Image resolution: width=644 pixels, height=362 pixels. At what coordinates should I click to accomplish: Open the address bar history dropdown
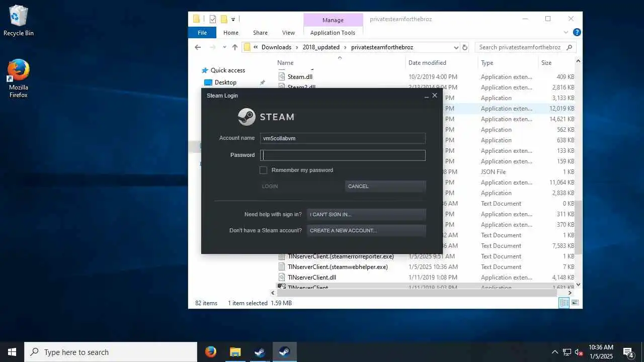(456, 47)
